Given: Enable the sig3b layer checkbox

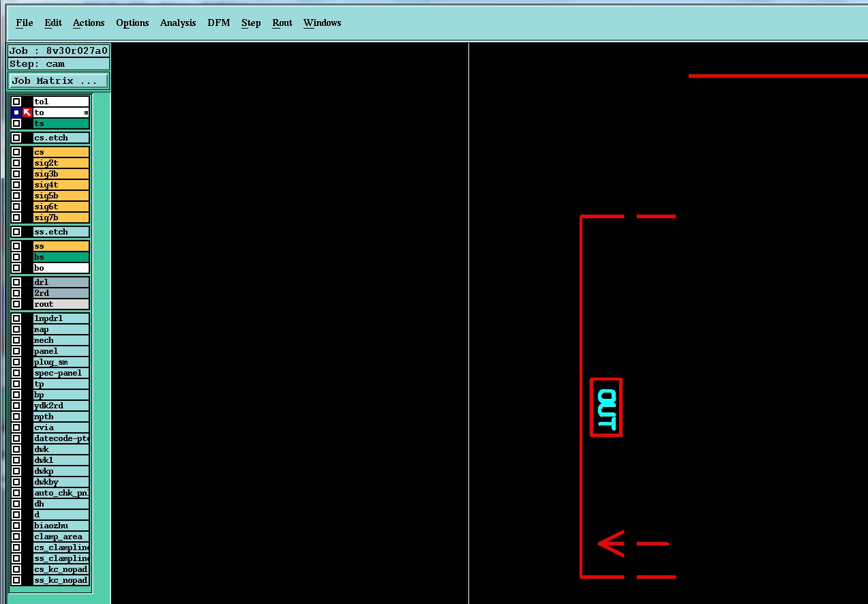Looking at the screenshot, I should [16, 174].
